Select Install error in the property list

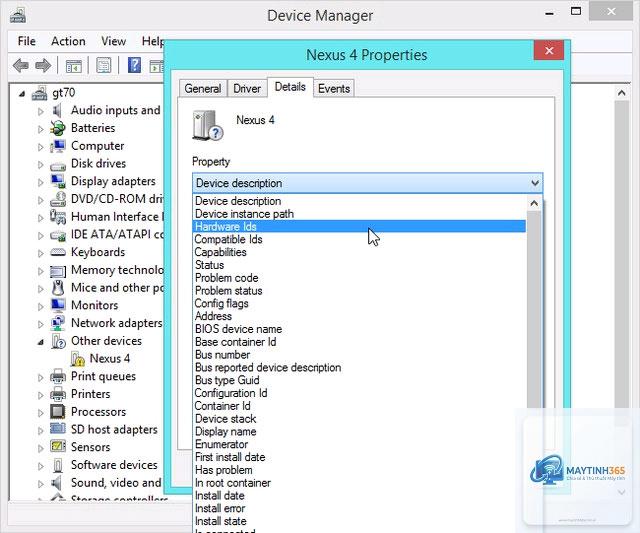tap(359, 508)
